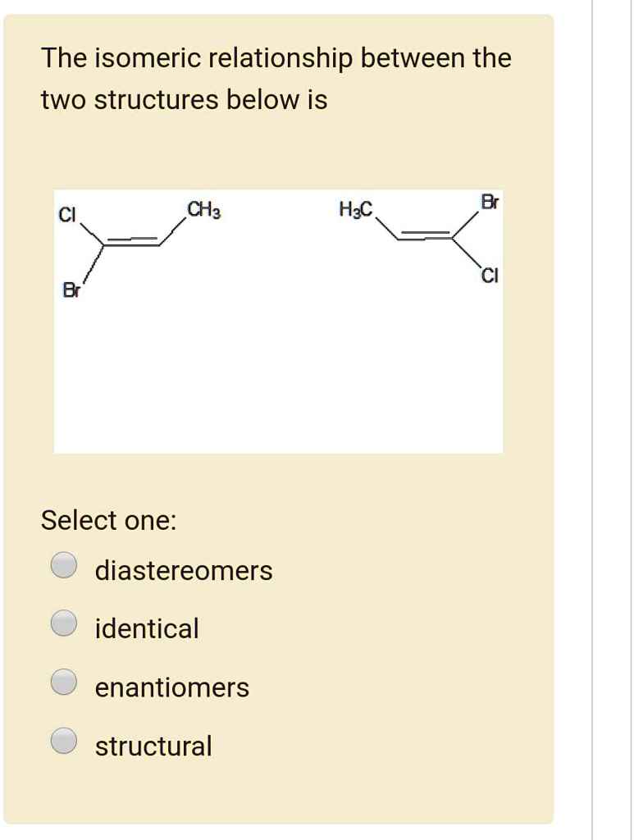Image resolution: width=634 pixels, height=840 pixels.
Task: Click the structural answer label
Action: [152, 746]
